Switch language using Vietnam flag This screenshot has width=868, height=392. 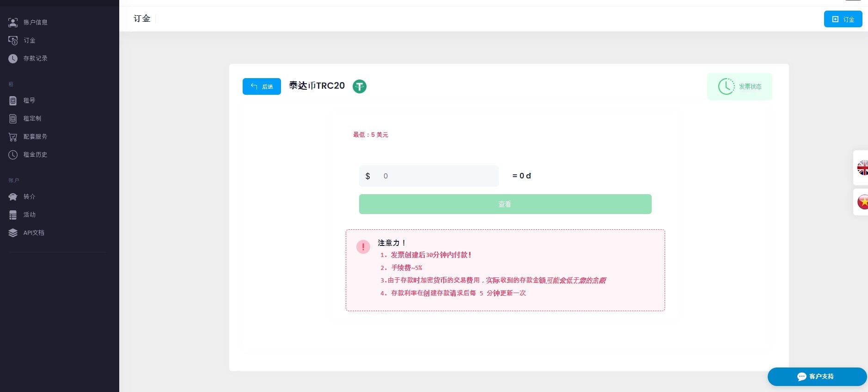point(862,202)
